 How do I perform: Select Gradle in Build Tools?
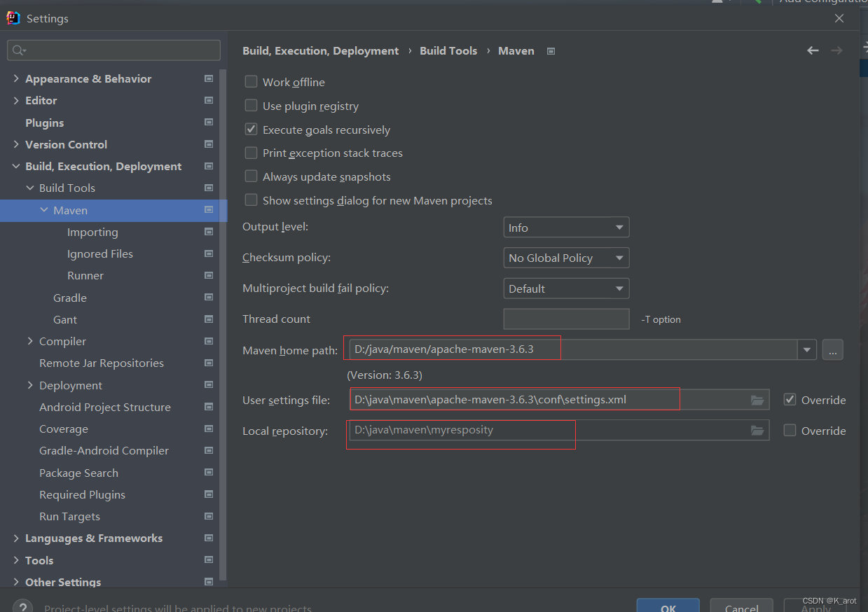70,298
